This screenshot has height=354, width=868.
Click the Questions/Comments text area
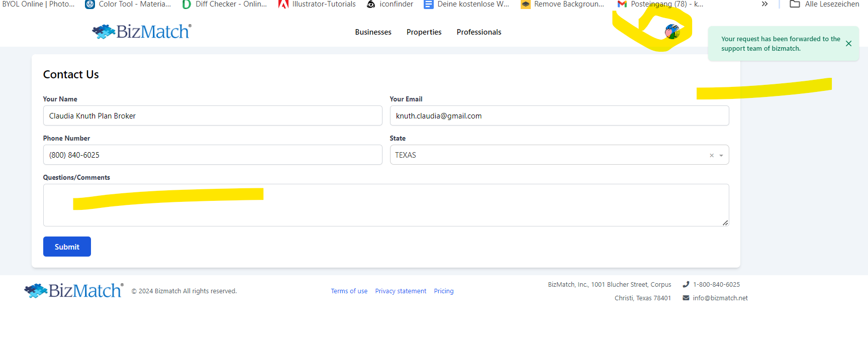(385, 211)
